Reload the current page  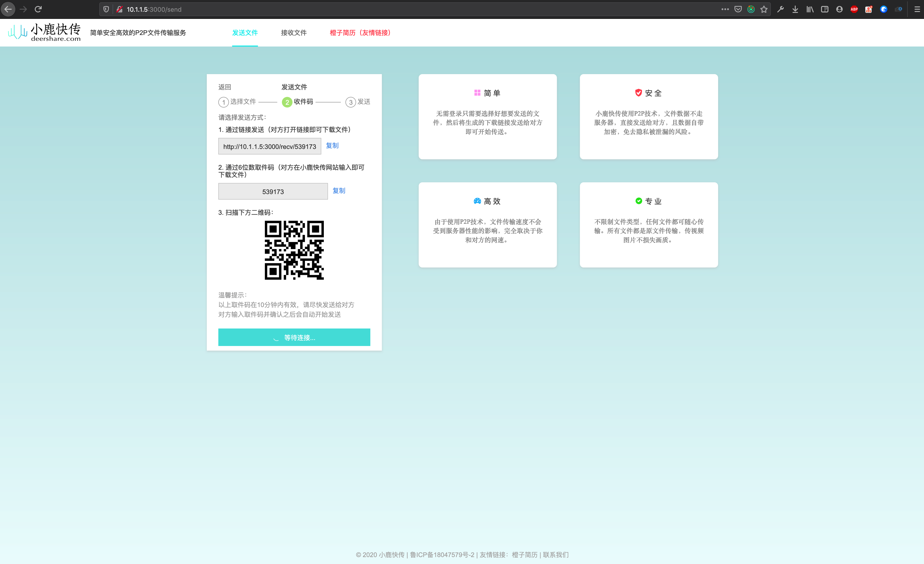(38, 9)
